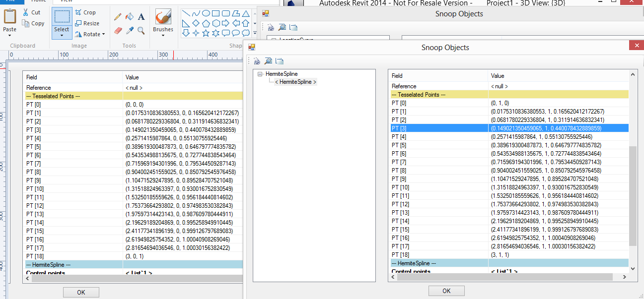Choose the Diamond shape

coord(196,23)
